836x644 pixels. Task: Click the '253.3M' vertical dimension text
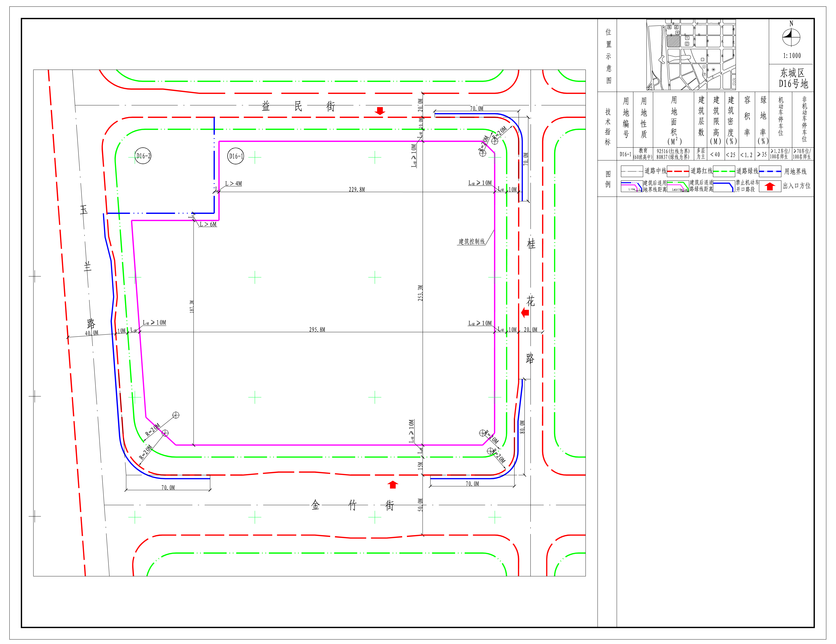[x=420, y=293]
